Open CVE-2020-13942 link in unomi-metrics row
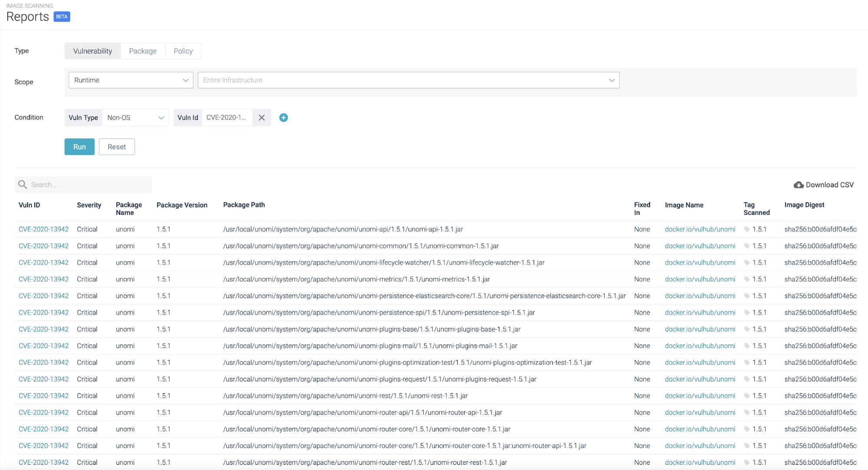868x470 pixels. click(43, 279)
